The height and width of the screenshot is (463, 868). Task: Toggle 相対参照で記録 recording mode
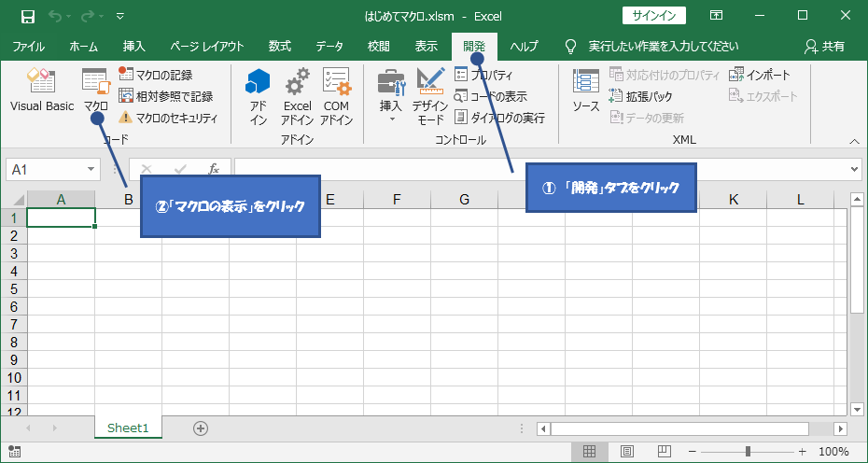pyautogui.click(x=166, y=96)
